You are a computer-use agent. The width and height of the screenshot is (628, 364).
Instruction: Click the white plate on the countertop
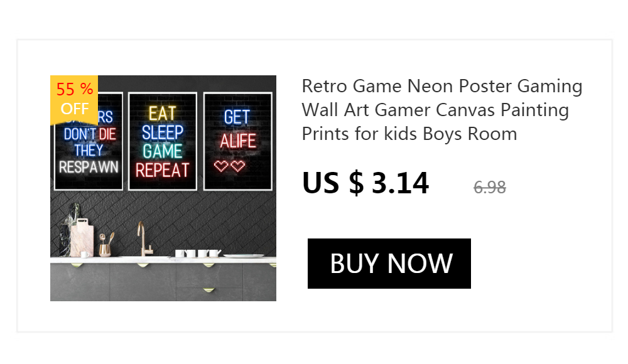244,255
